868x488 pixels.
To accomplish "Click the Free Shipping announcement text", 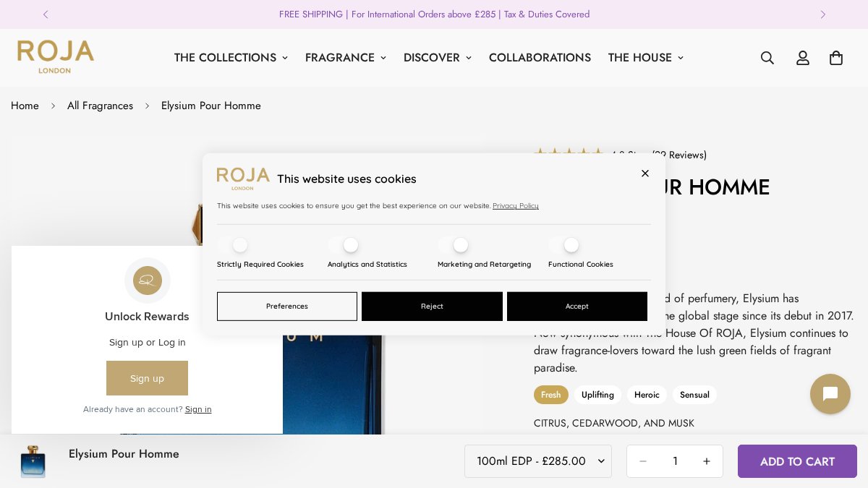I will click(434, 14).
